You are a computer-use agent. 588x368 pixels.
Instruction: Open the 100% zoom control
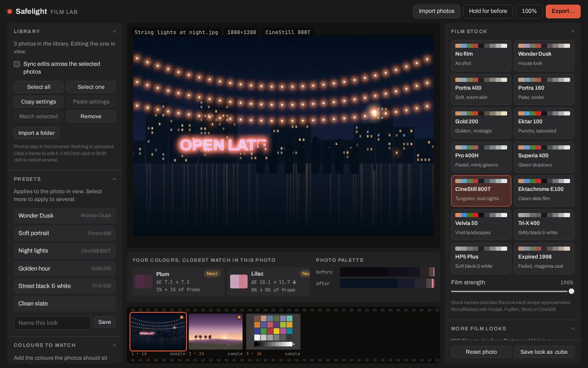click(529, 11)
